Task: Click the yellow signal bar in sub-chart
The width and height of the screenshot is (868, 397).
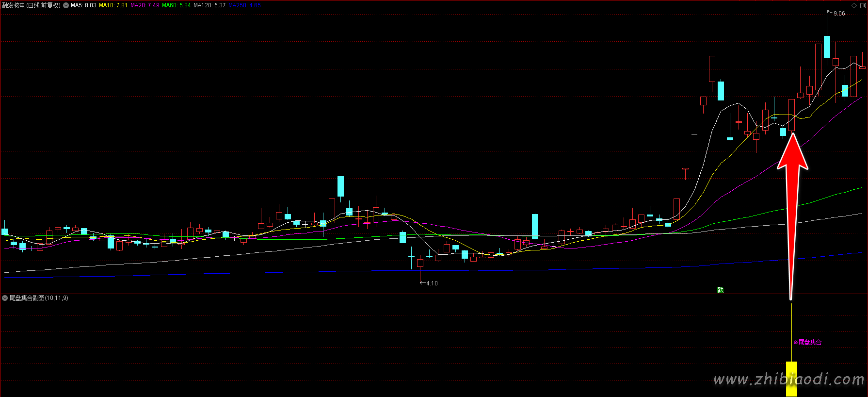Action: (x=791, y=379)
